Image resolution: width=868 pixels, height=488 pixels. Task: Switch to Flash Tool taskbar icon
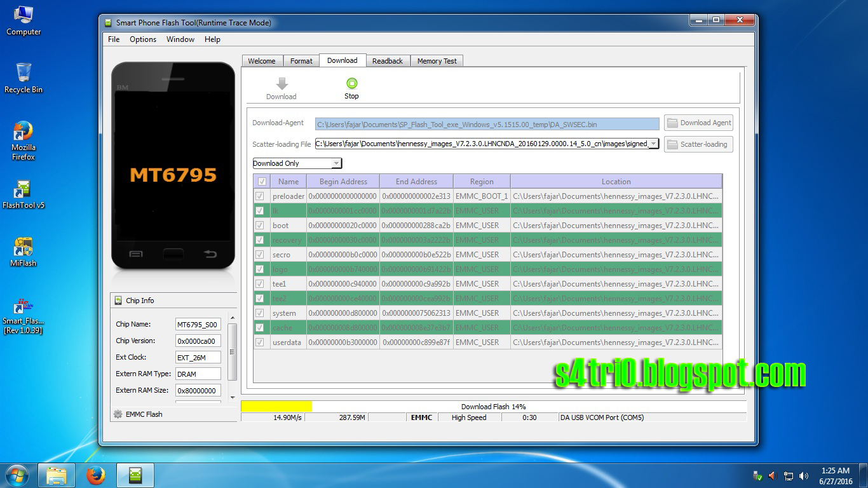point(135,475)
